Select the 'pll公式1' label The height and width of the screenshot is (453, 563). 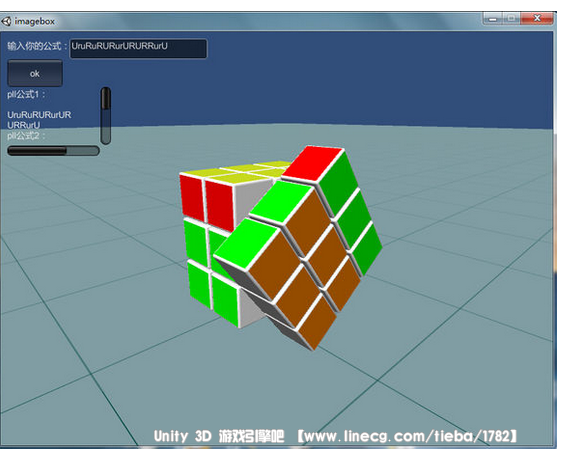(26, 95)
